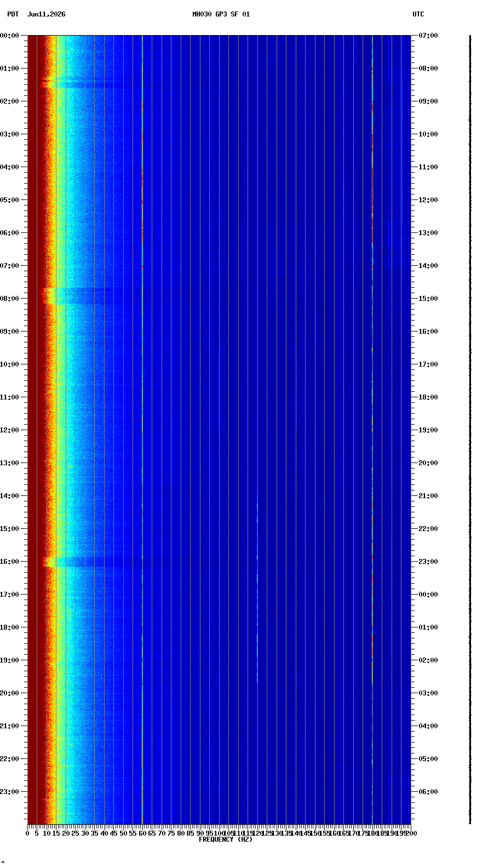Select the 17:00 UTC time label

[428, 364]
